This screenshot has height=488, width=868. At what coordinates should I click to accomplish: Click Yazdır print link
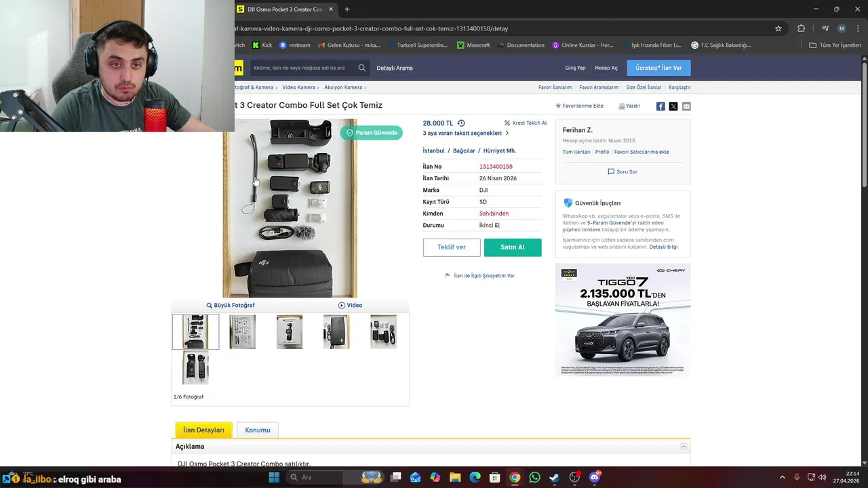(x=629, y=106)
